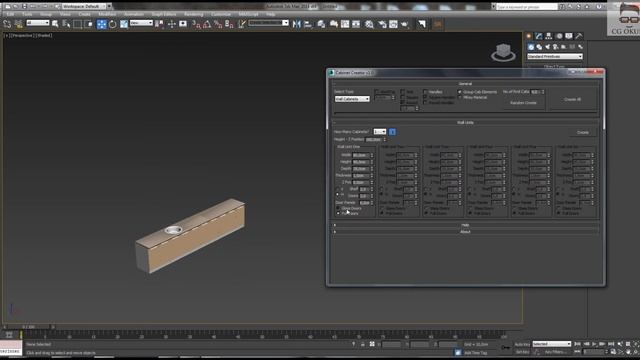This screenshot has height=360, width=640.
Task: Activate the Select and Move tool
Action: (101, 24)
